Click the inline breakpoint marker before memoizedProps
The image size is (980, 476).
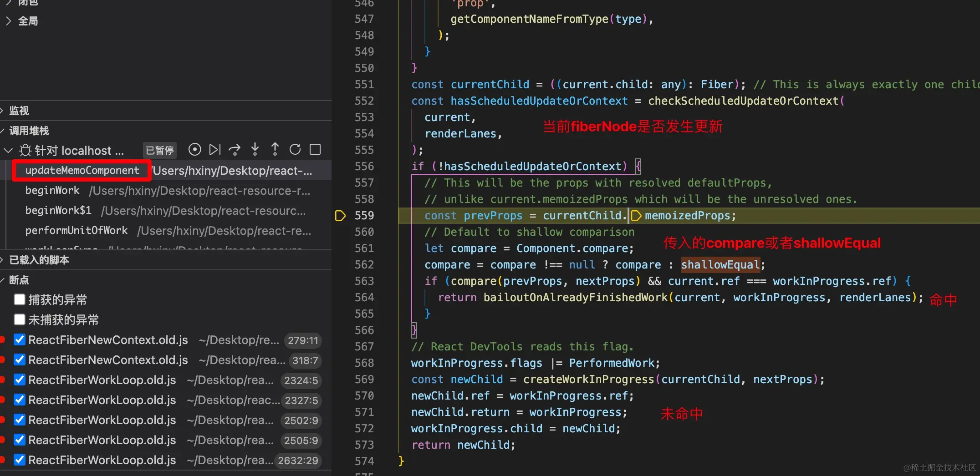[637, 216]
